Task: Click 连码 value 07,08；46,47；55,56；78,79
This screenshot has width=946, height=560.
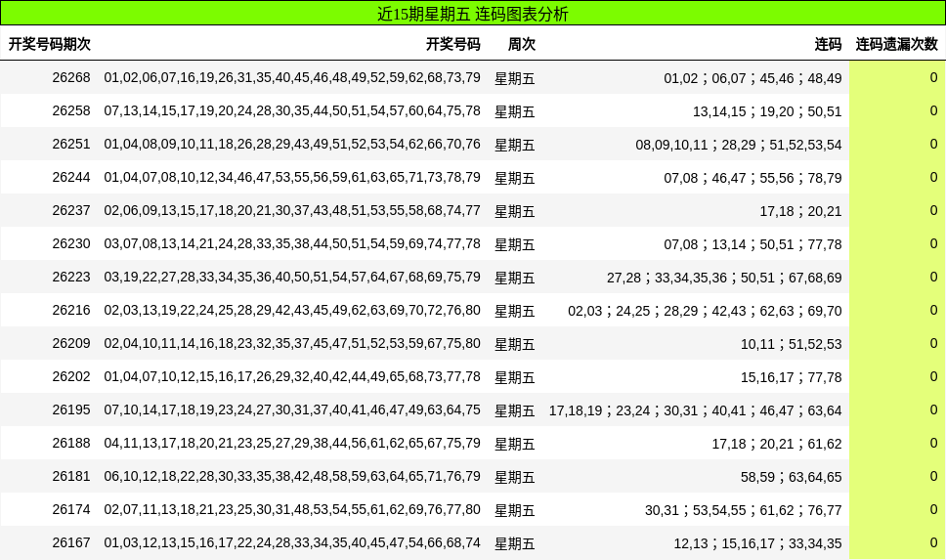Action: (752, 178)
